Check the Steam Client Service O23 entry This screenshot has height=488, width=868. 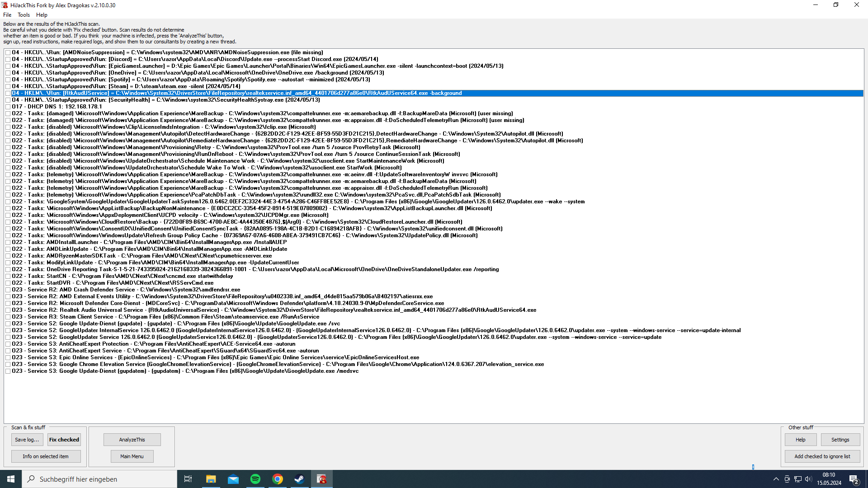point(8,317)
